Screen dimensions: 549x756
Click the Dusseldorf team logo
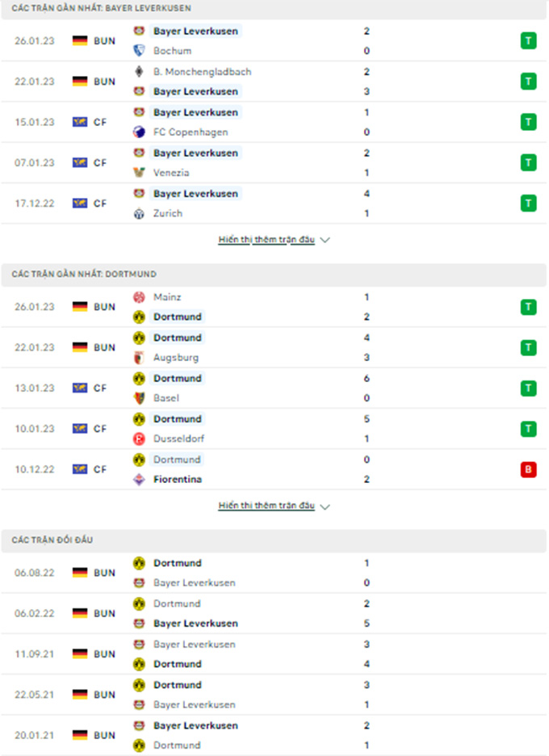139,439
